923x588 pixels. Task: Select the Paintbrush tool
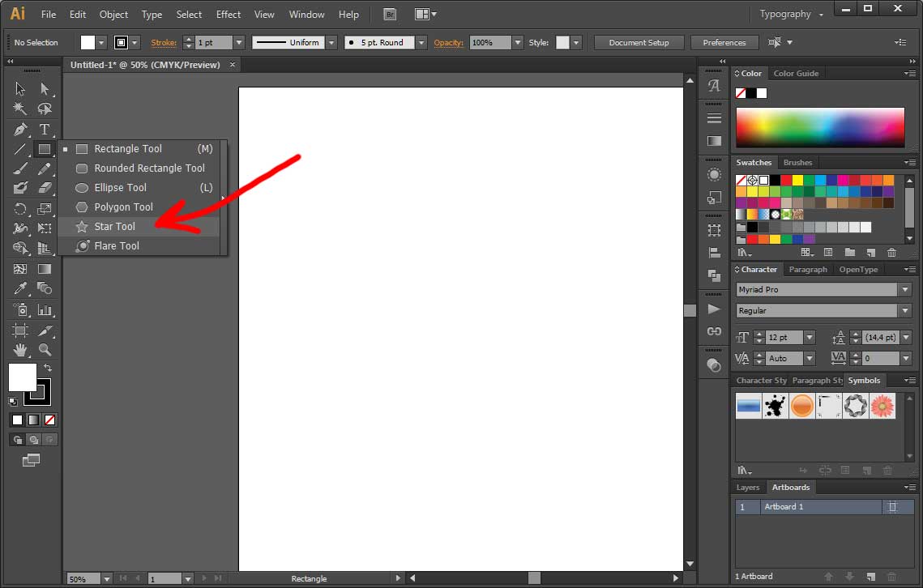(19, 168)
